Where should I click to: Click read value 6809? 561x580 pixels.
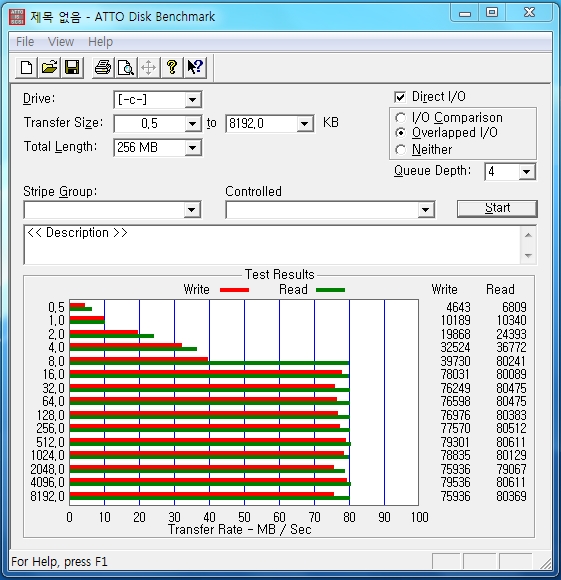[x=514, y=307]
